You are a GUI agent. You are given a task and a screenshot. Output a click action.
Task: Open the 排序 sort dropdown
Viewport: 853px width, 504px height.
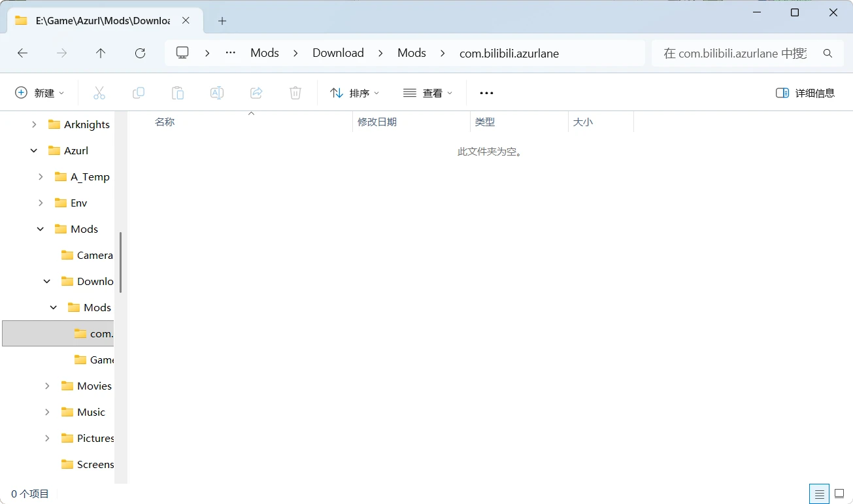tap(355, 92)
